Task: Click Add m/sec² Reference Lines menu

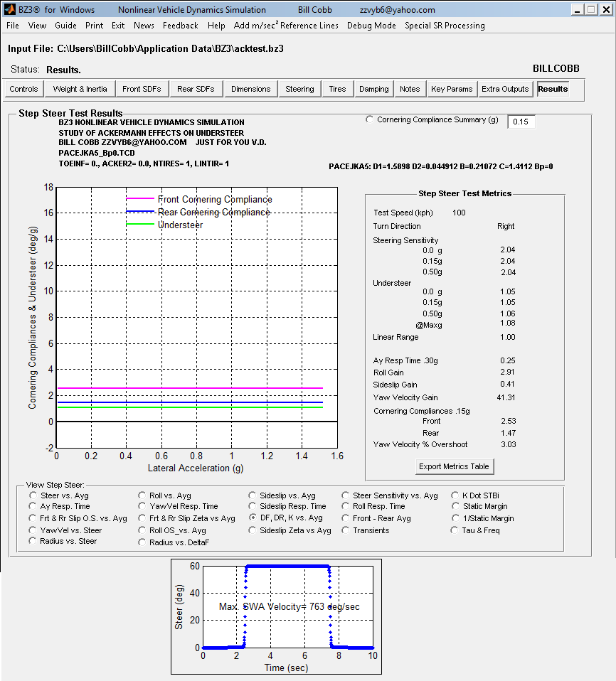Action: pyautogui.click(x=286, y=26)
